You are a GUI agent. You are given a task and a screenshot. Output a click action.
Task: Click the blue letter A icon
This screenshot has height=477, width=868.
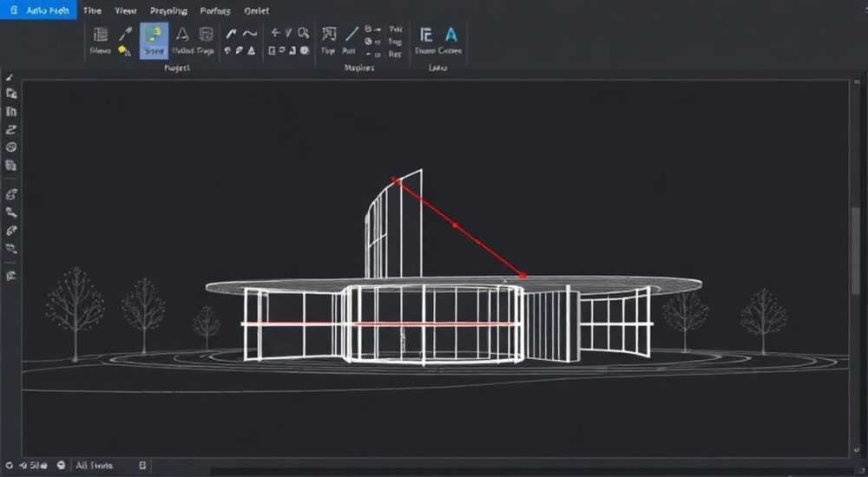[x=451, y=35]
